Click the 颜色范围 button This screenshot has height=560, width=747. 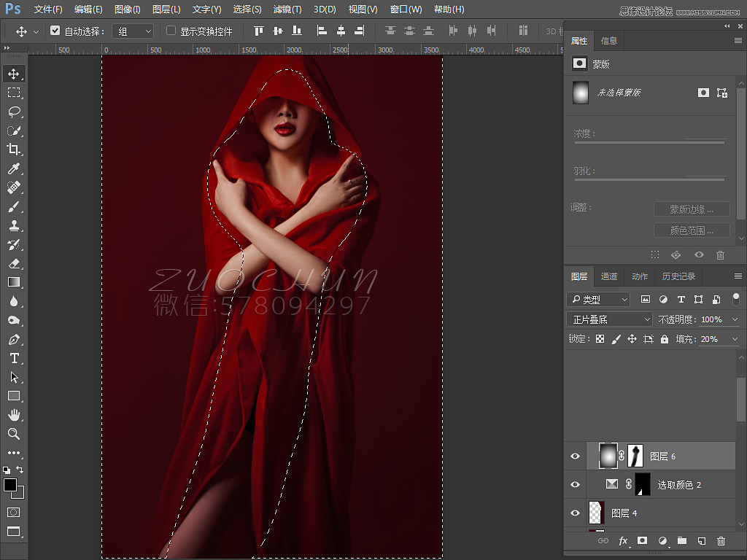tap(692, 230)
